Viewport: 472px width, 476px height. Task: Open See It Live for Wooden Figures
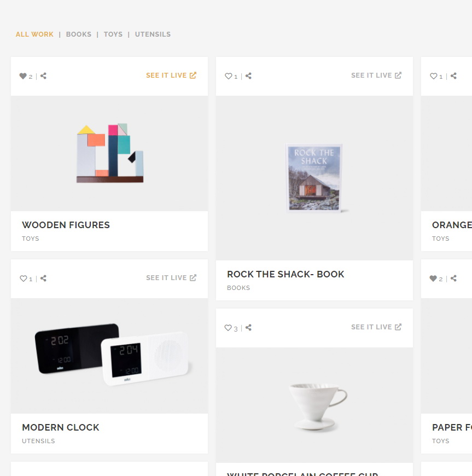pos(171,76)
